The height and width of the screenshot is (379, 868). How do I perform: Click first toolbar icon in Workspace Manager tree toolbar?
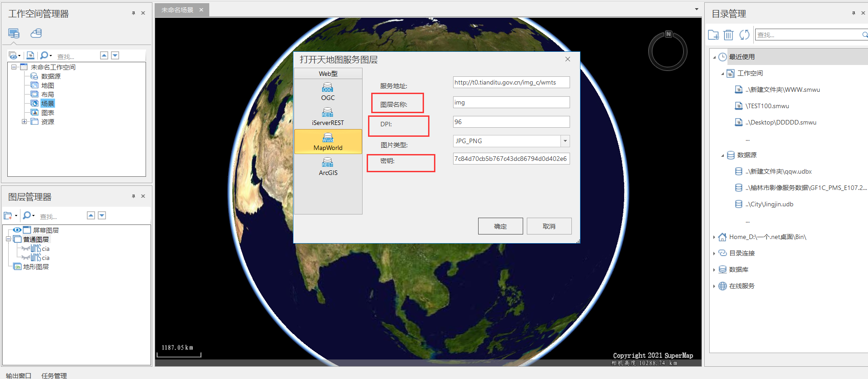[13, 55]
